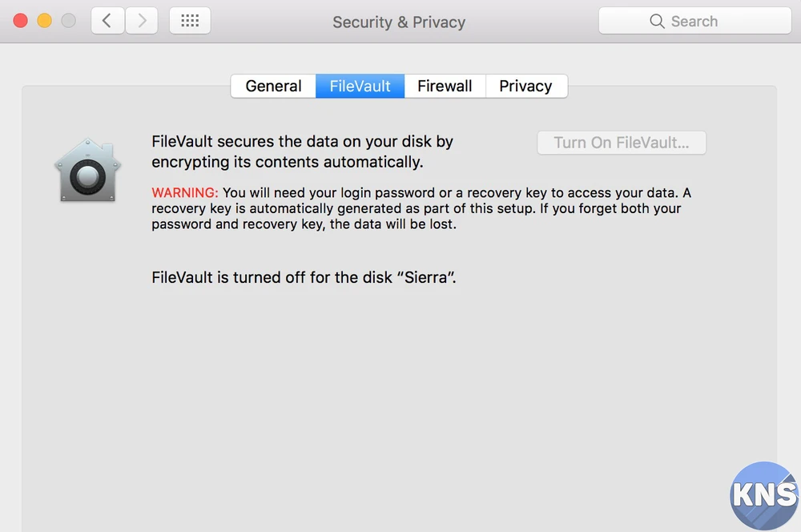This screenshot has height=532, width=801.
Task: Click the FileVault secures data description
Action: coord(302,152)
